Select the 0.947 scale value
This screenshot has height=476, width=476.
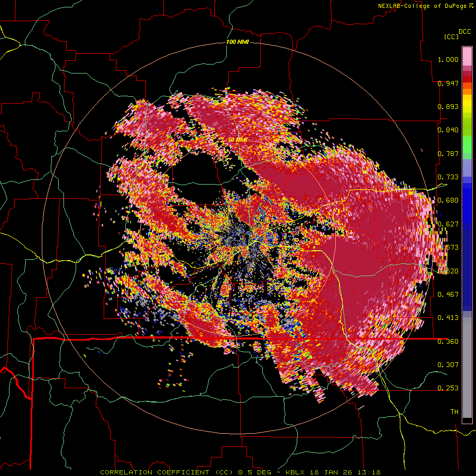click(x=448, y=83)
